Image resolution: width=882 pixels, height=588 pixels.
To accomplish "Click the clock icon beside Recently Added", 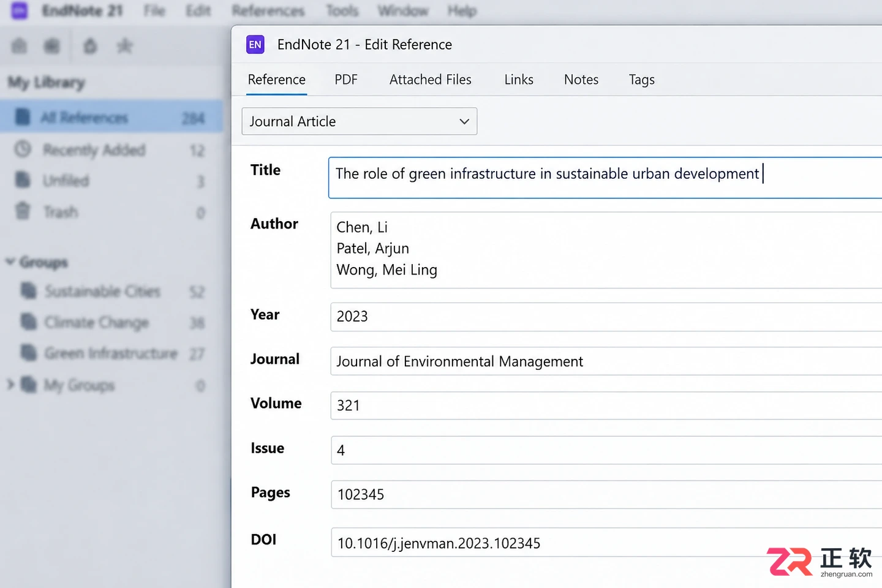I will click(23, 149).
